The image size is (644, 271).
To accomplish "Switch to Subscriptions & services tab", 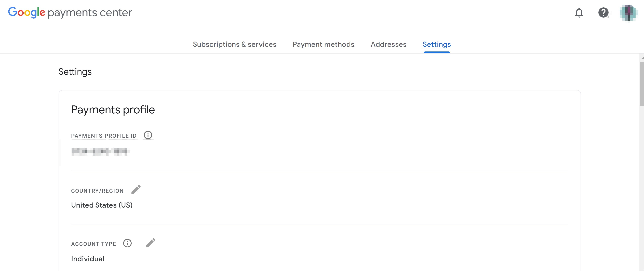I will click(235, 45).
